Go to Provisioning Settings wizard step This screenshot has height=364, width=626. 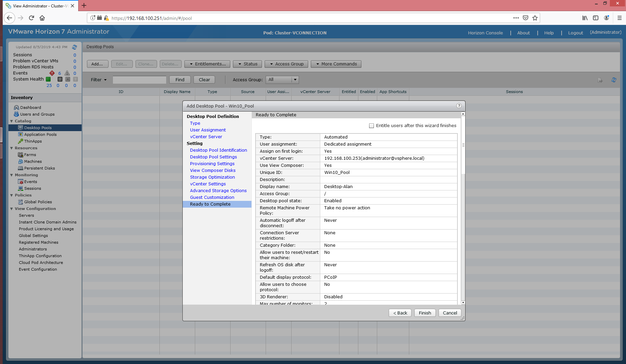click(212, 164)
